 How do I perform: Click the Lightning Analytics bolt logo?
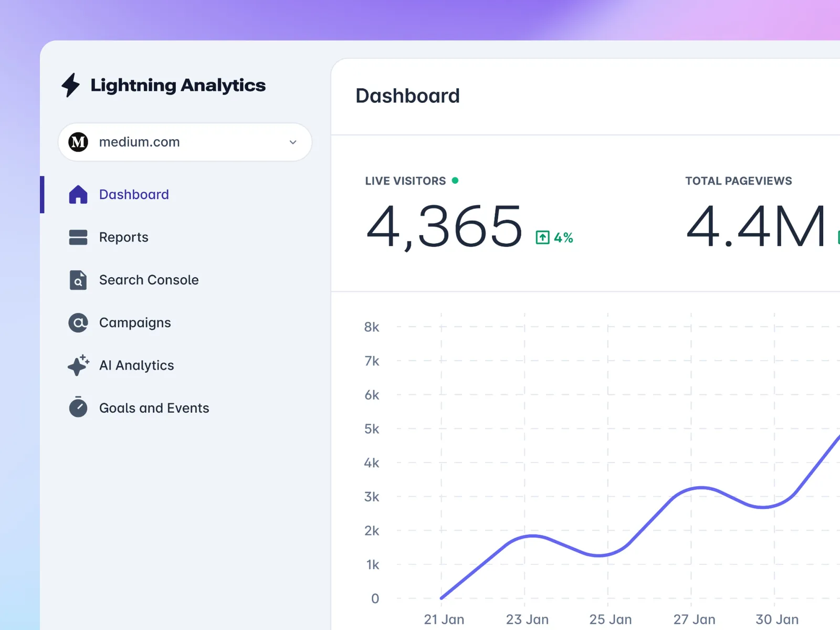(x=71, y=85)
